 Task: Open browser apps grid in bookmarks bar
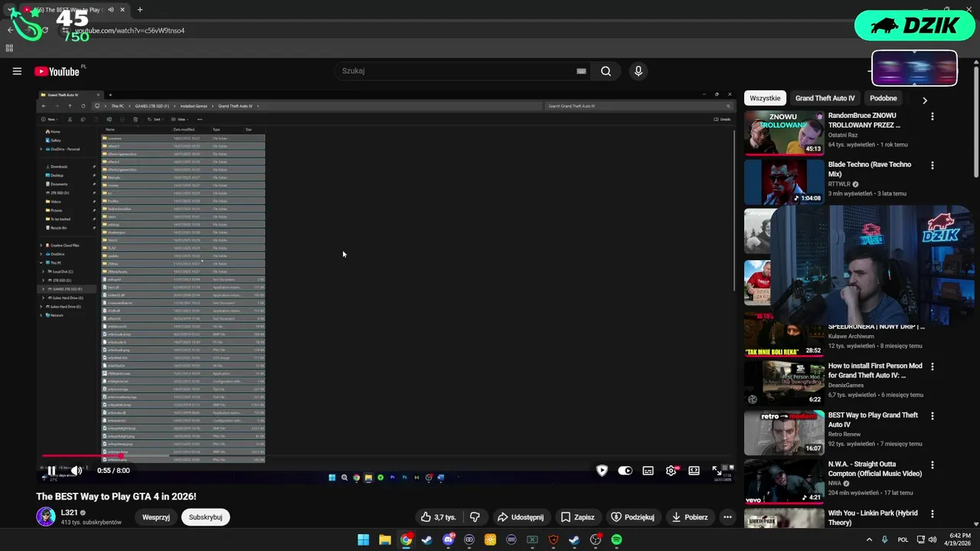click(9, 48)
